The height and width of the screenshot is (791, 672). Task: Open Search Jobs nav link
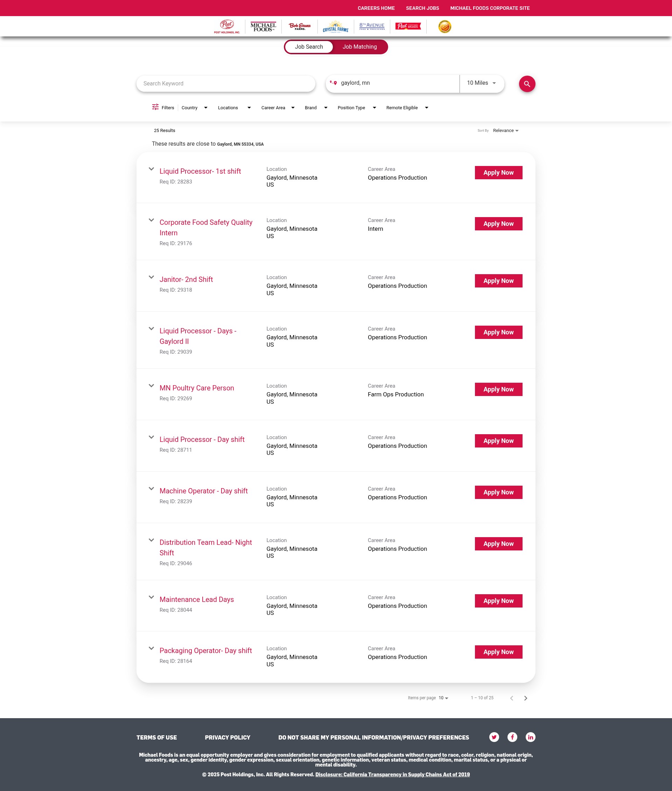click(x=422, y=8)
